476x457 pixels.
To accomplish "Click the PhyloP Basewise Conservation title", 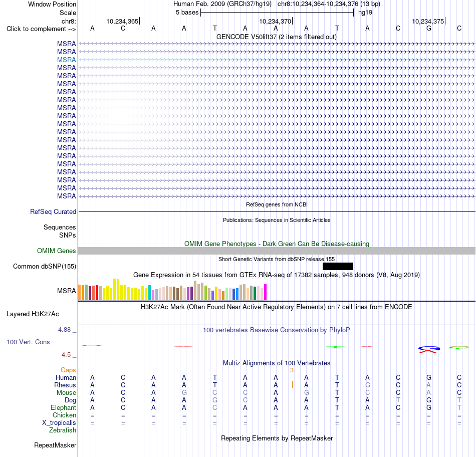I will click(x=277, y=330).
